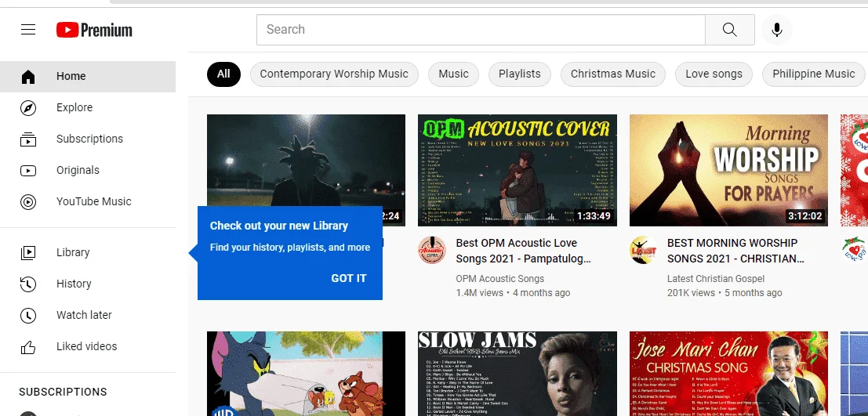Open Liked videos in sidebar
The image size is (868, 416).
pos(88,347)
